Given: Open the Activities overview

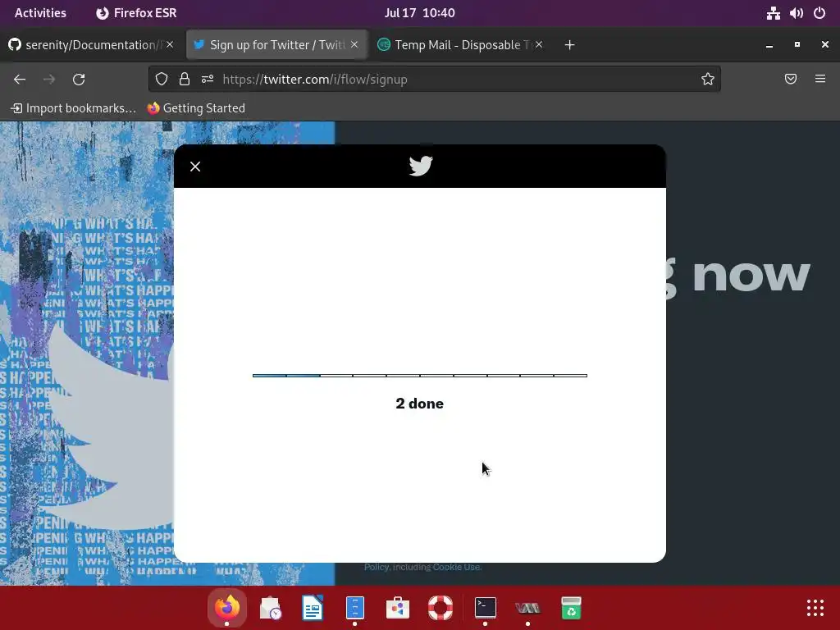Looking at the screenshot, I should [40, 13].
